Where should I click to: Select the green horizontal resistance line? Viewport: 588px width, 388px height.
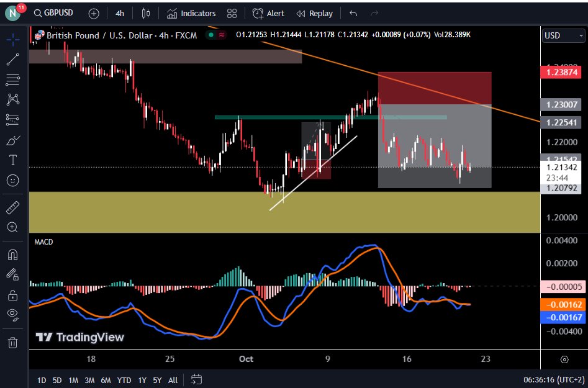(x=330, y=117)
